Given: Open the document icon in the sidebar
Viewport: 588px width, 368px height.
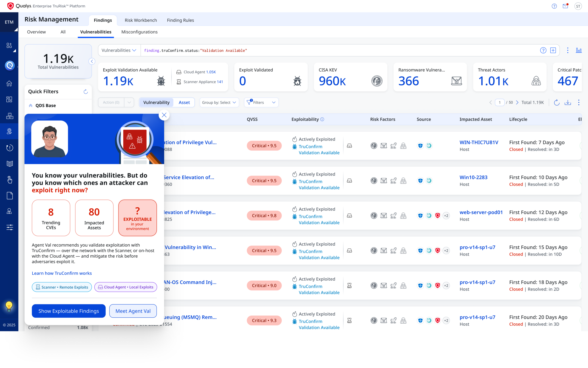Looking at the screenshot, I should point(9,195).
